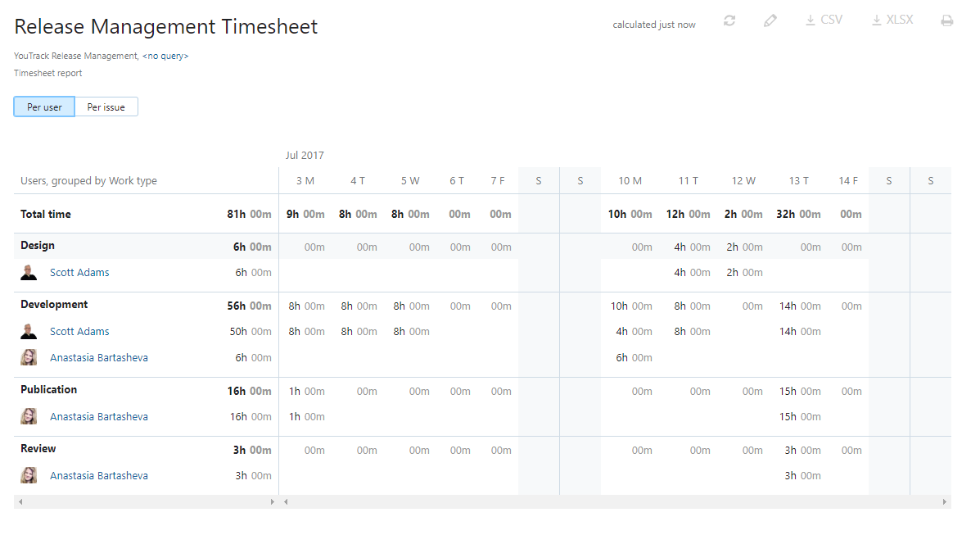The width and height of the screenshot is (980, 535).
Task: Click the Timesheet report label
Action: [47, 73]
